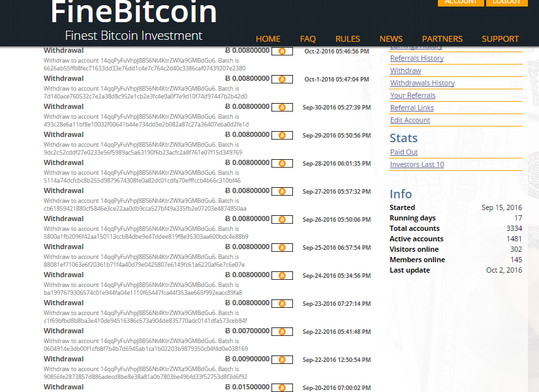Screen dimensions: 539x392
Task: Click the date Sep-23-2016 07:27:14 PM
Action: [337, 304]
